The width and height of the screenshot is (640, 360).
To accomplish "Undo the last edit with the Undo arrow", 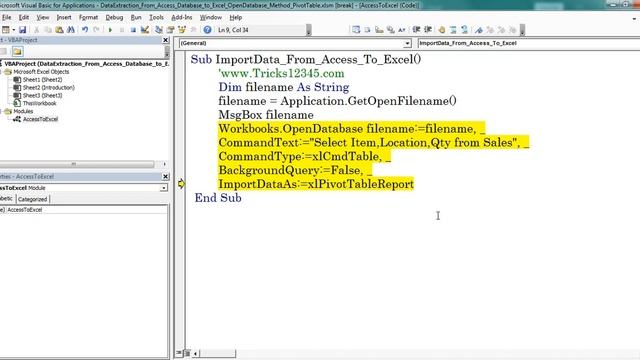I will click(85, 30).
